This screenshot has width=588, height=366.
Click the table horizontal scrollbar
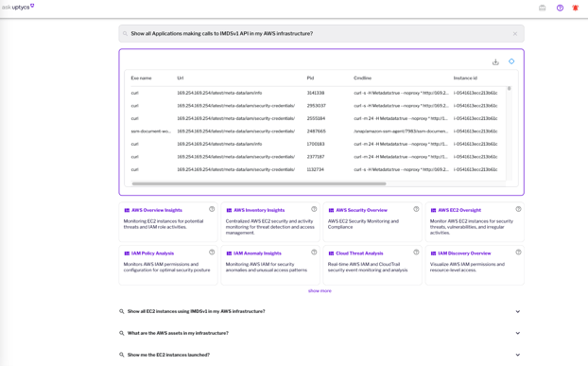tap(259, 183)
